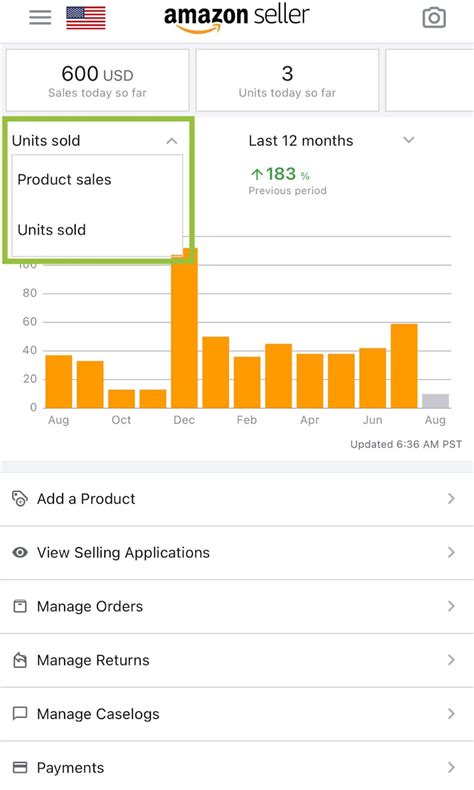Tap the Manage Orders box icon
Viewport: 474px width, 790px height.
point(20,606)
